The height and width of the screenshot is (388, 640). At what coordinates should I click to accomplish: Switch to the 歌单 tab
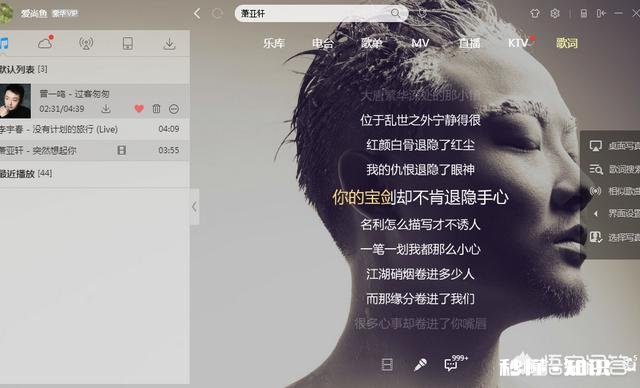(x=371, y=43)
